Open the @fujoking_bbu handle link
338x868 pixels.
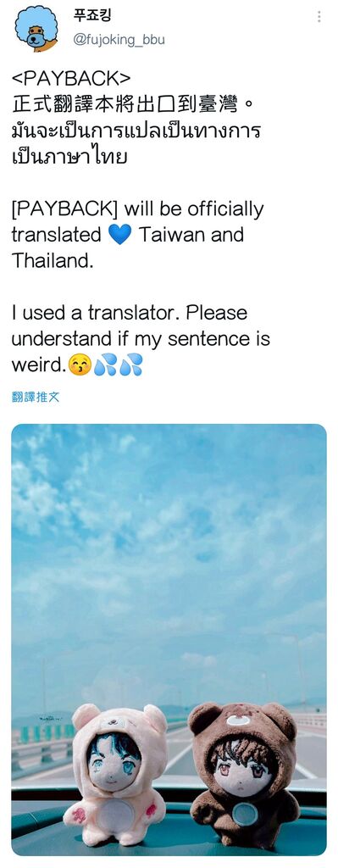119,41
